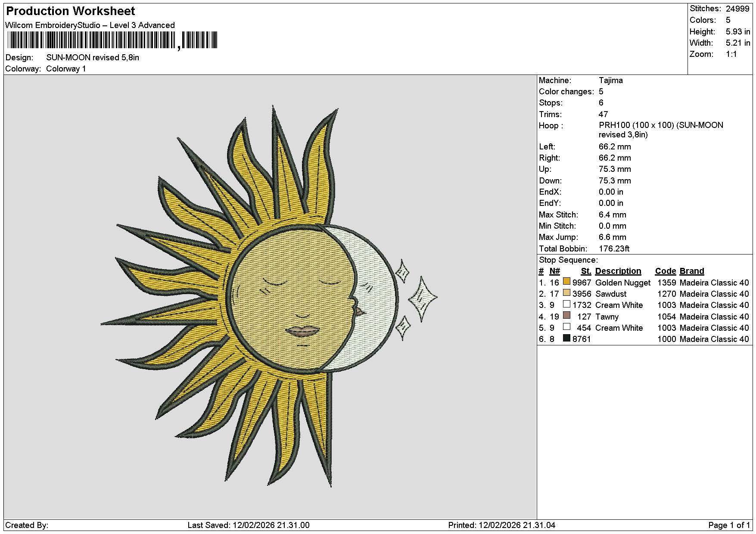Click the Golden Nugget color swatch
Viewport: 756px width, 534px height.
coord(566,282)
